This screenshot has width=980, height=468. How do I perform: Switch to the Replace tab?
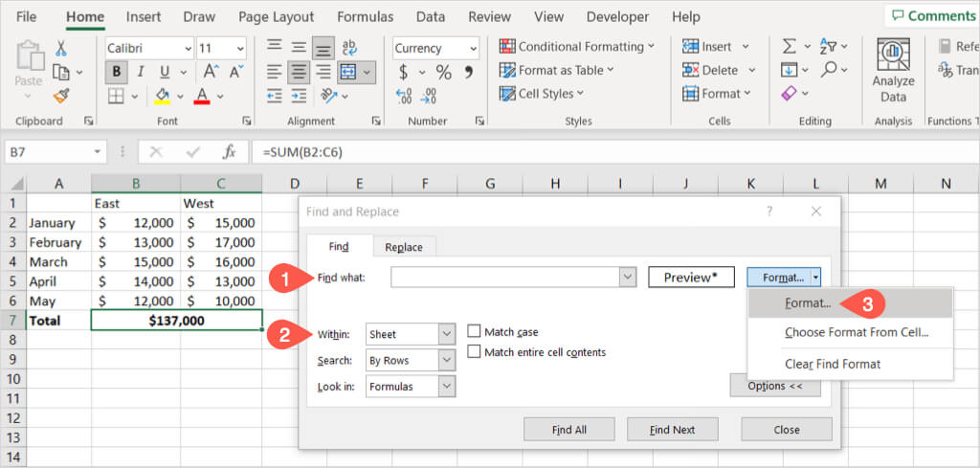[404, 247]
